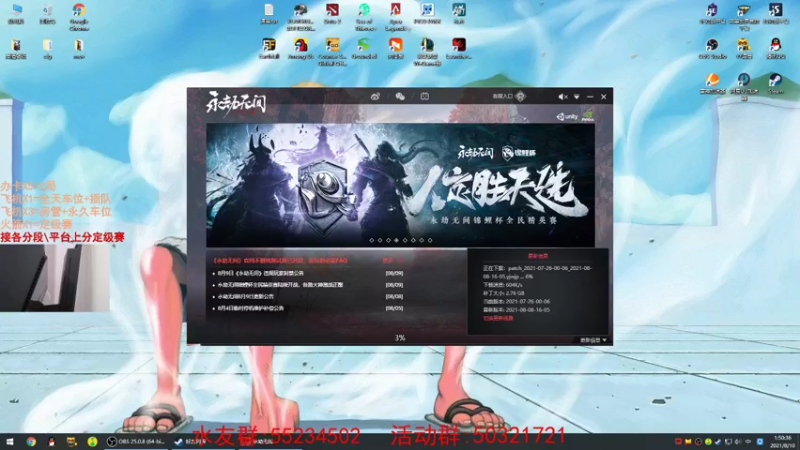Image resolution: width=800 pixels, height=450 pixels.
Task: Click the download speed 604K/s text
Action: coord(503,285)
